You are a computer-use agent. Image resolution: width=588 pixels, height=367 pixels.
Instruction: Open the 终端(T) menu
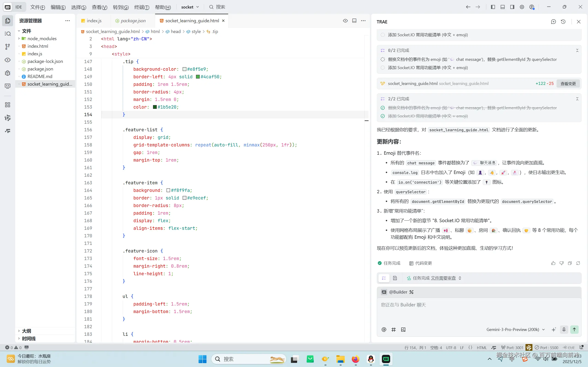point(142,7)
